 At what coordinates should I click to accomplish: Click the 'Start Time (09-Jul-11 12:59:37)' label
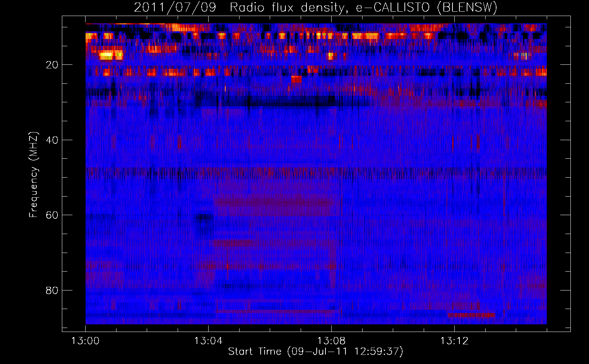click(x=316, y=352)
